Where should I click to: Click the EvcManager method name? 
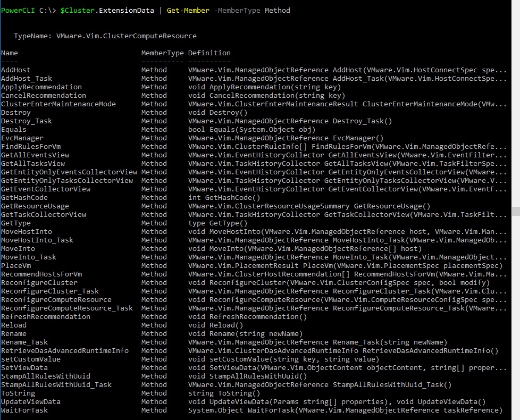pos(22,138)
